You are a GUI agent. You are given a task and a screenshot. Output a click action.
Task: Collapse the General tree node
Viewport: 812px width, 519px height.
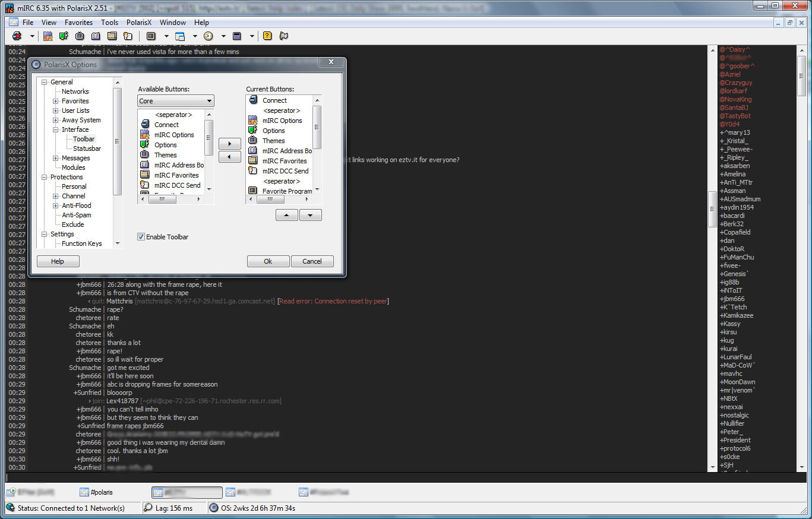pos(45,82)
